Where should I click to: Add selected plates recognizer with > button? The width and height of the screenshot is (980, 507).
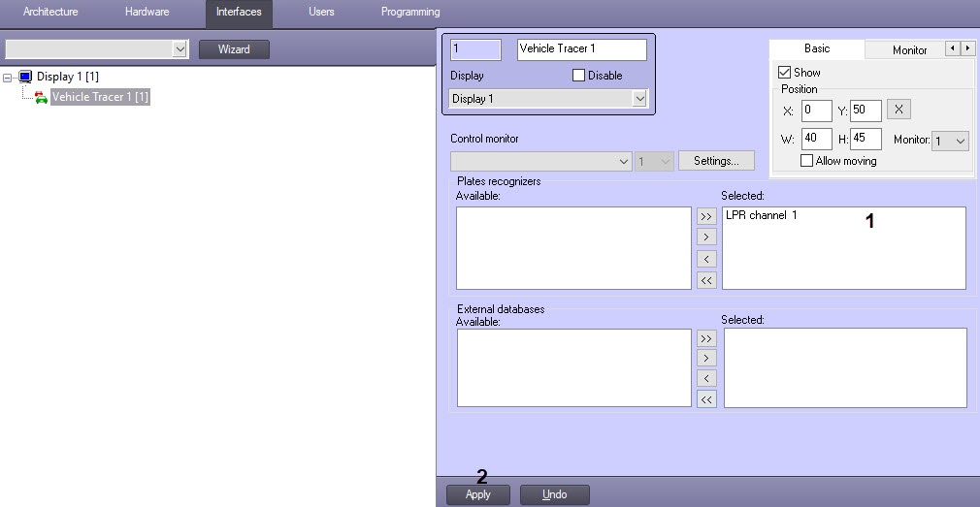click(706, 238)
